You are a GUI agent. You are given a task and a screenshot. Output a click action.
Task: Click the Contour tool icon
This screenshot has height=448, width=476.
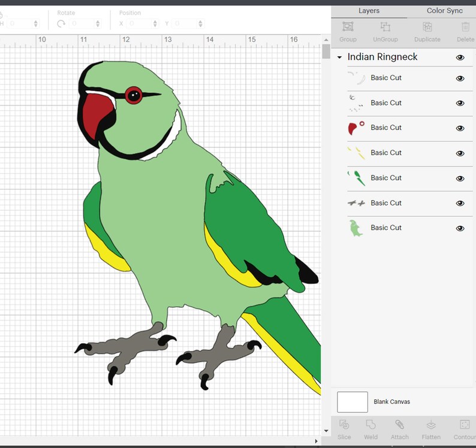coord(465,425)
